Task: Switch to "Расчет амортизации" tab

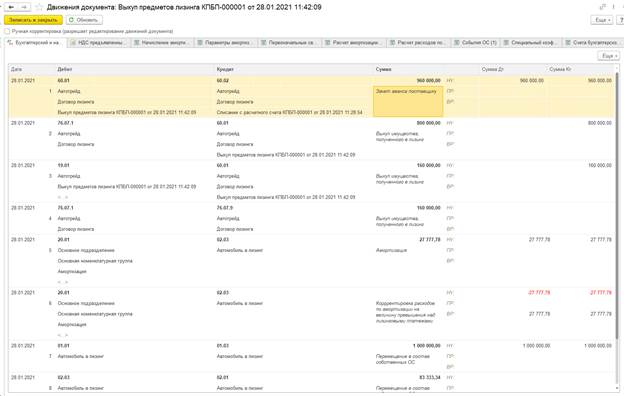Action: tap(354, 42)
